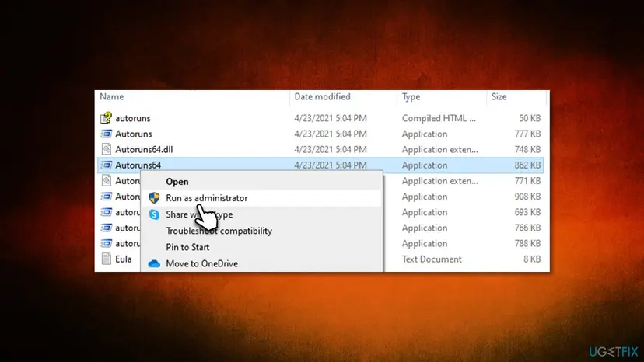Click the 908 KB application icon
Image resolution: width=644 pixels, height=362 pixels.
[106, 197]
